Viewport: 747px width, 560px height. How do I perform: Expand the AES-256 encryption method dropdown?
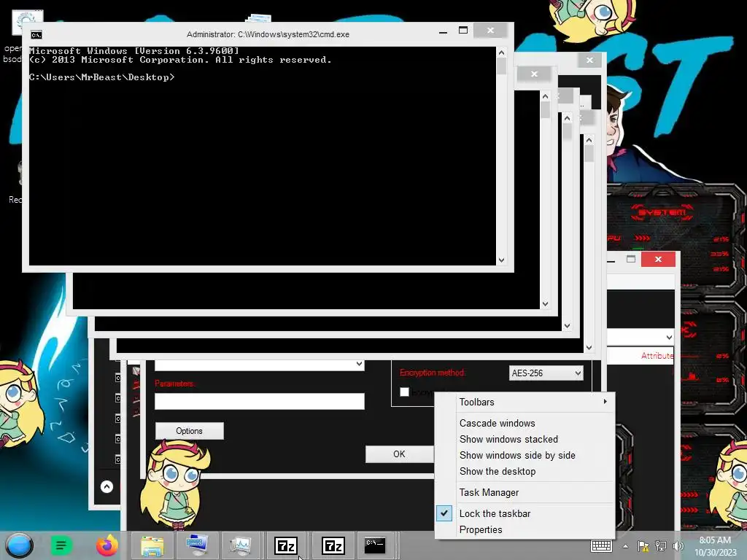[578, 373]
